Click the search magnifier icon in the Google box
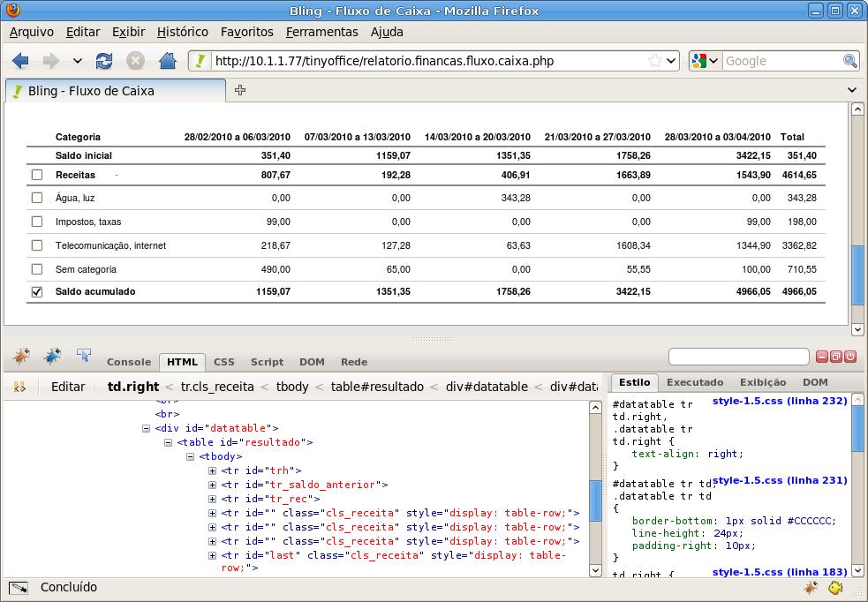The image size is (868, 602). click(849, 61)
